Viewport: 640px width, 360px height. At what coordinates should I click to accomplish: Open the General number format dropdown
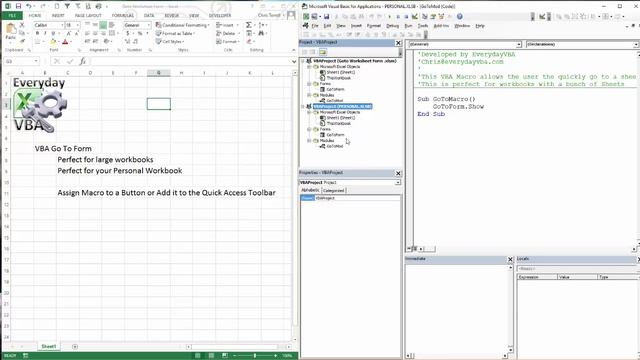tap(149, 25)
